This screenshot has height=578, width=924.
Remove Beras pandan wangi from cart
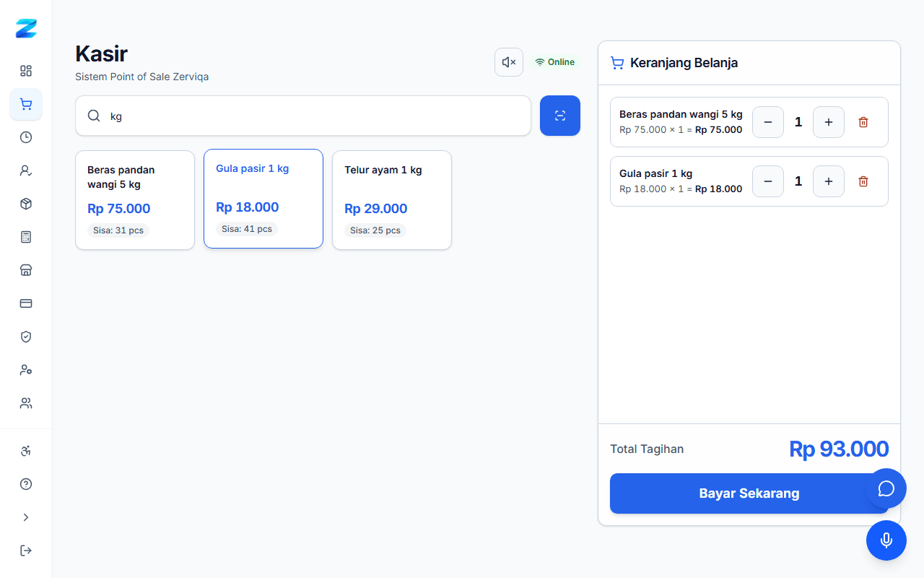[x=863, y=122]
